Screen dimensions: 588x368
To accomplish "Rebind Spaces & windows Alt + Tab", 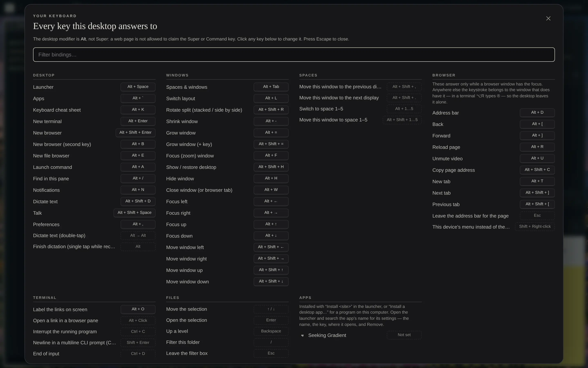I will (271, 87).
